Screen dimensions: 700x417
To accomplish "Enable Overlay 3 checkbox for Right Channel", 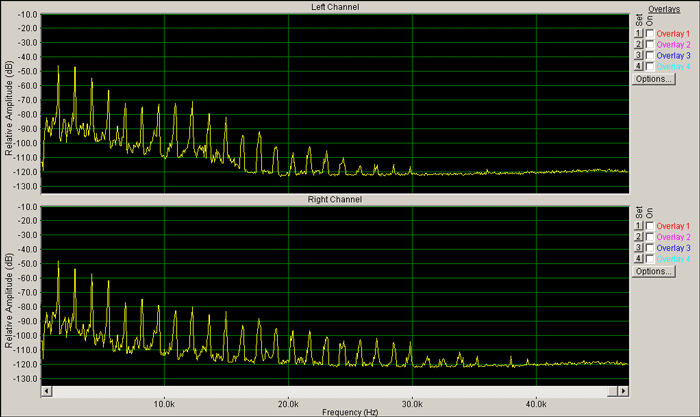I will 650,248.
